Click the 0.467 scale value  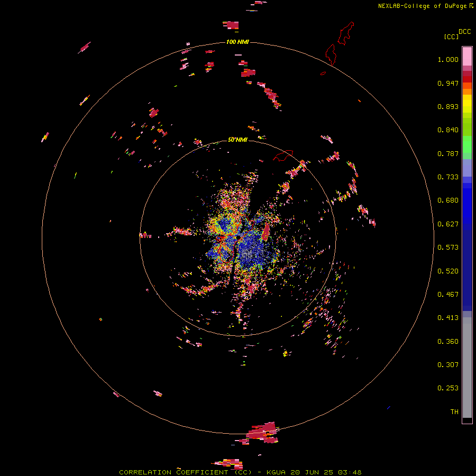[448, 295]
